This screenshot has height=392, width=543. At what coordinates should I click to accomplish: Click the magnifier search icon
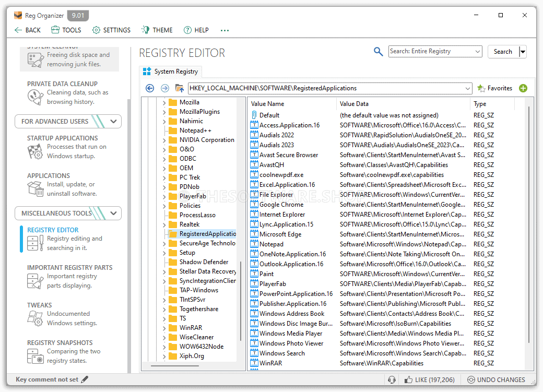(378, 52)
